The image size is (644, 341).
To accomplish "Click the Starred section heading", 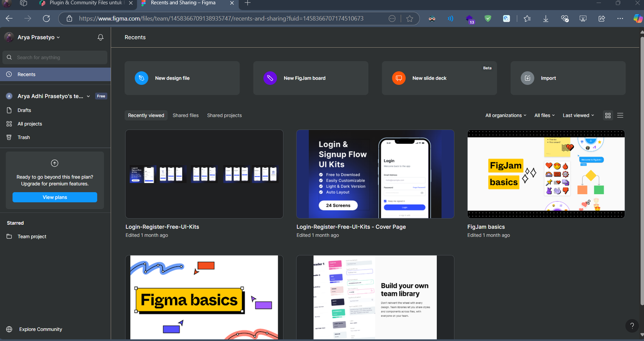I will coord(15,223).
